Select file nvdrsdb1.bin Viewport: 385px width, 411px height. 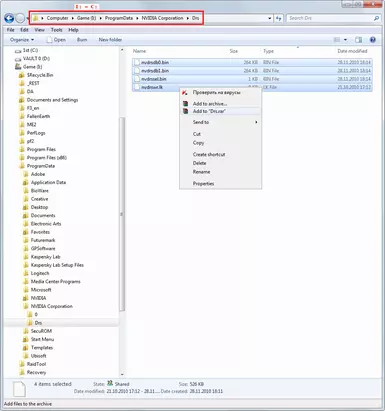[252, 71]
